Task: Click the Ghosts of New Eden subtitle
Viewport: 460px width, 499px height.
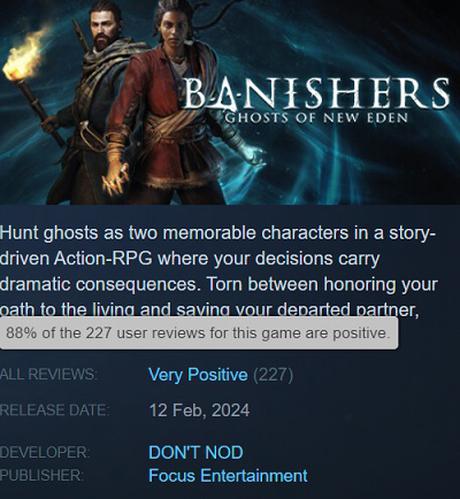Action: pyautogui.click(x=316, y=118)
